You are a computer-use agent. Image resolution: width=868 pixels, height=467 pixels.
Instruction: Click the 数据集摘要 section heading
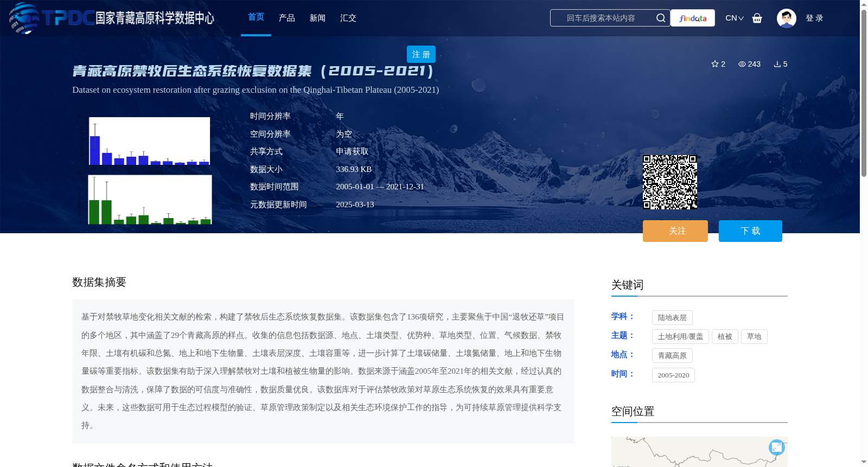point(99,282)
